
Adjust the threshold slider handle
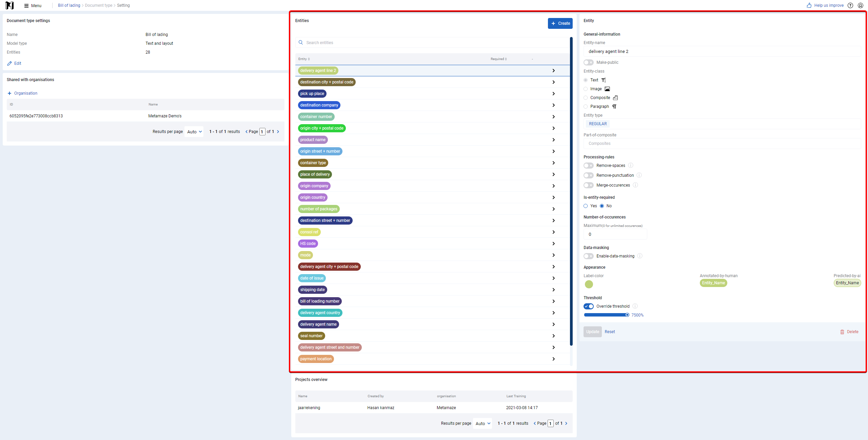click(x=627, y=315)
